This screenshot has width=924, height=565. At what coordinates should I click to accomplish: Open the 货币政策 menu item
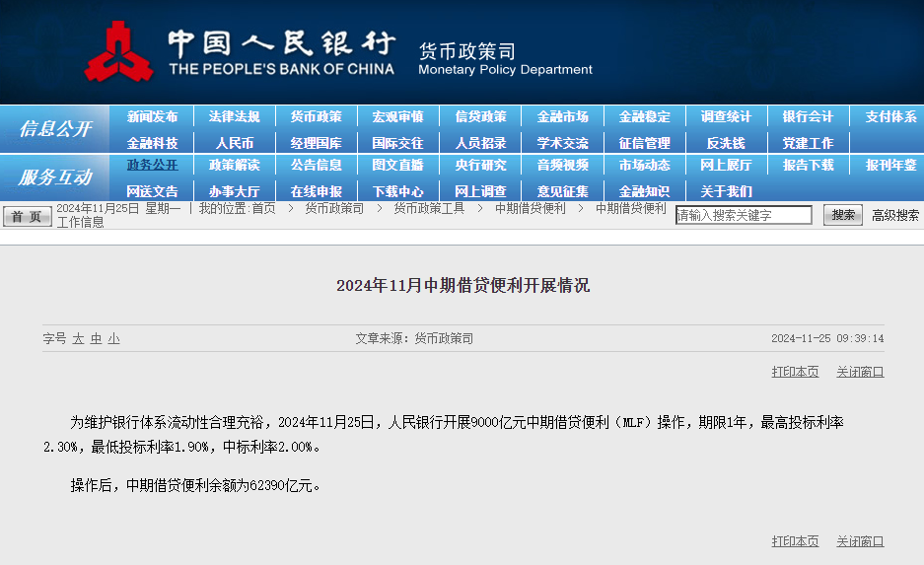coord(316,116)
